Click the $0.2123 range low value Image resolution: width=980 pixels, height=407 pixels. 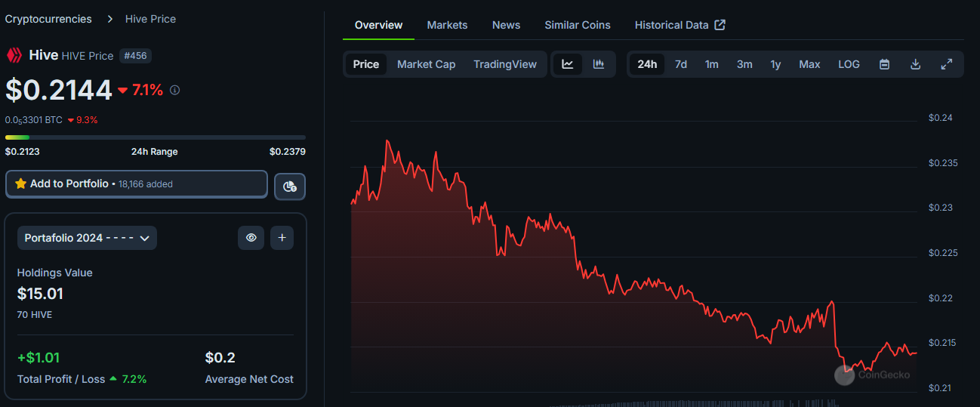pyautogui.click(x=23, y=152)
